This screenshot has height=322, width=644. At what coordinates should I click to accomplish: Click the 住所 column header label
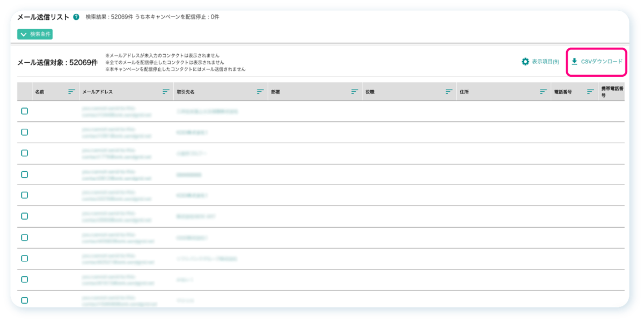(465, 92)
